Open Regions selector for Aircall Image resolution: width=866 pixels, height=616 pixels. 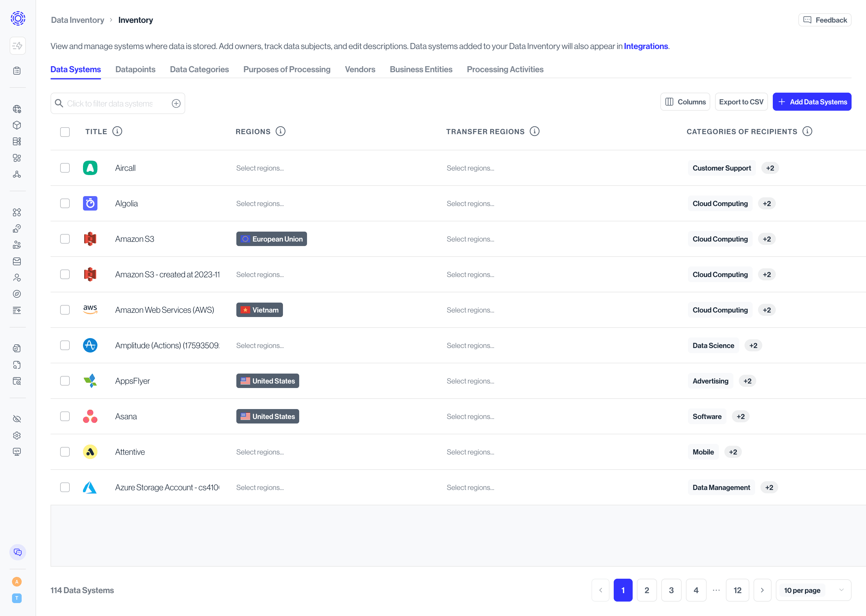pyautogui.click(x=260, y=168)
